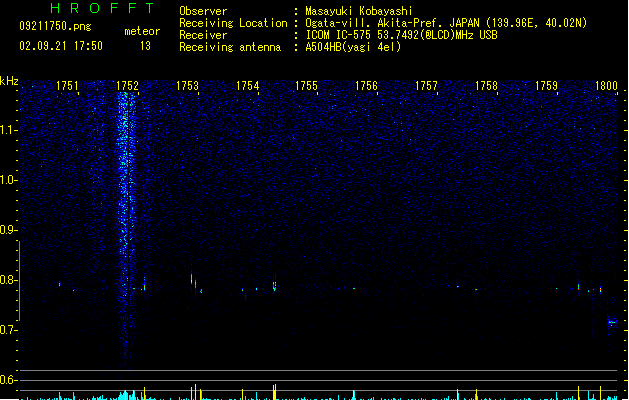Click the 1758 time marker
Image resolution: width=629 pixels, height=400 pixels.
point(486,86)
